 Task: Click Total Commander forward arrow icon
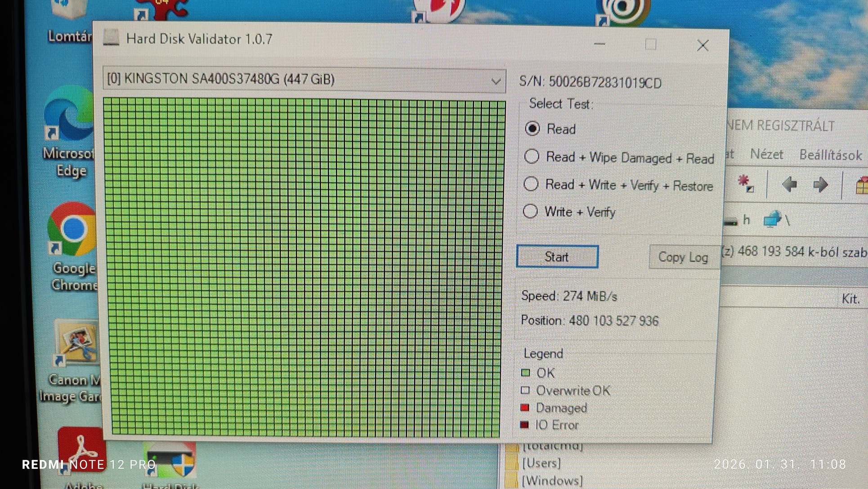coord(820,184)
